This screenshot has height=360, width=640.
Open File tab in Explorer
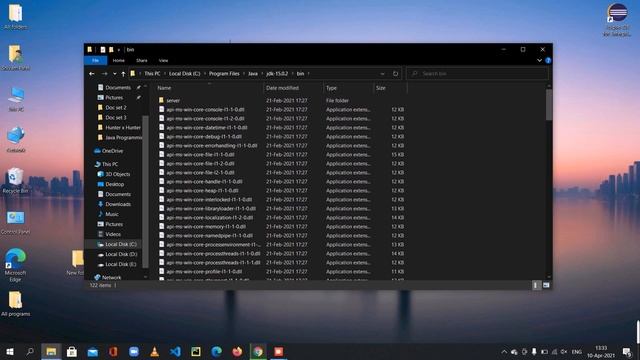[x=96, y=60]
